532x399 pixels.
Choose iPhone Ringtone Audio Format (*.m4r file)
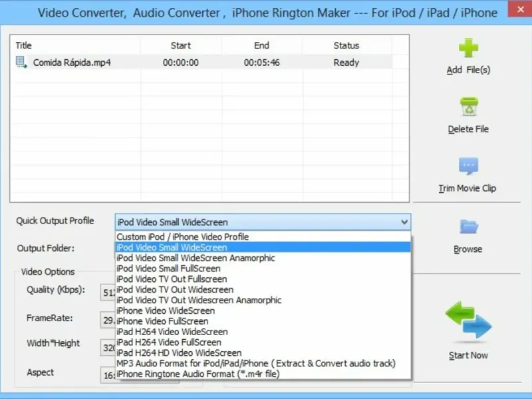tap(263, 374)
